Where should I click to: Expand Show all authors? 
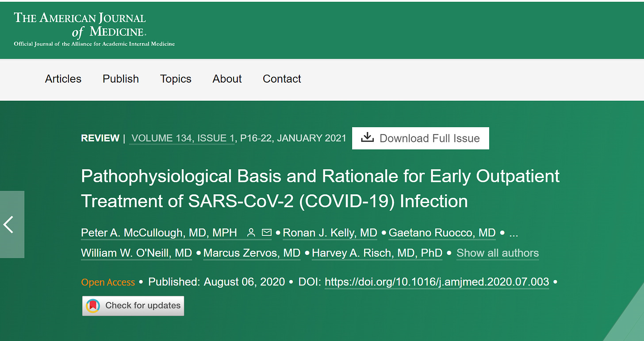(498, 253)
